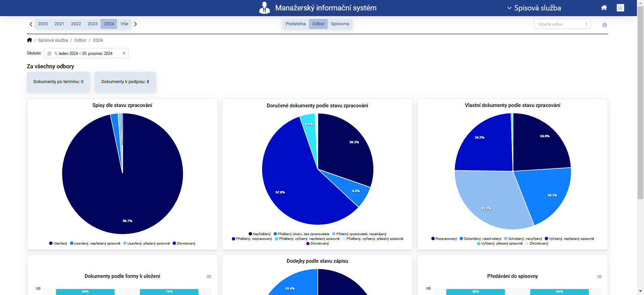Go to next years with right chevron
This screenshot has height=295, width=644.
coord(135,24)
